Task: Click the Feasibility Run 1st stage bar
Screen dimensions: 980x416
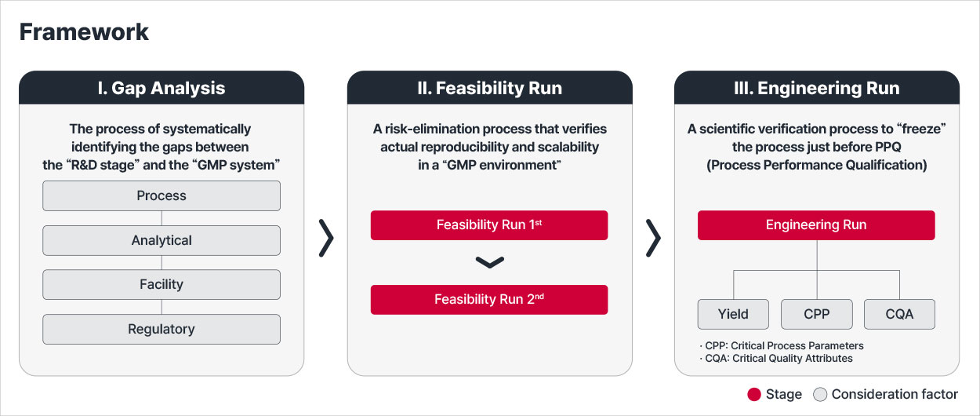Action: click(x=489, y=225)
